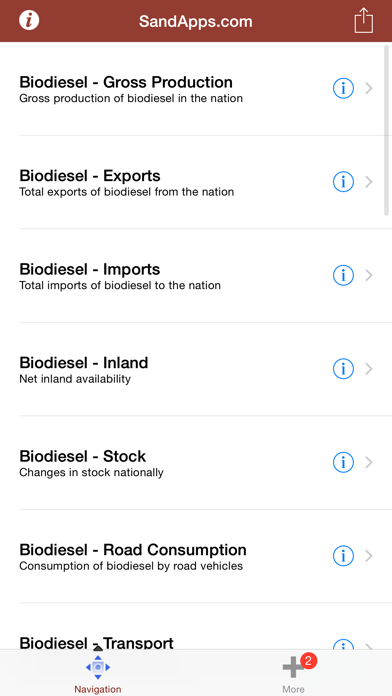Show info for Biodiesel - Imports
Viewport: 392px width, 696px height.
tap(343, 276)
